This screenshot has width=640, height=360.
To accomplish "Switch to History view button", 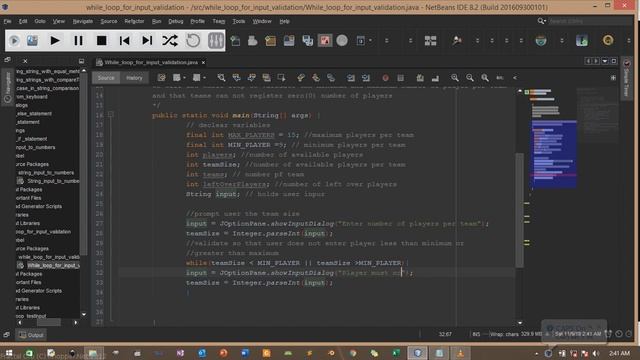I will (134, 78).
